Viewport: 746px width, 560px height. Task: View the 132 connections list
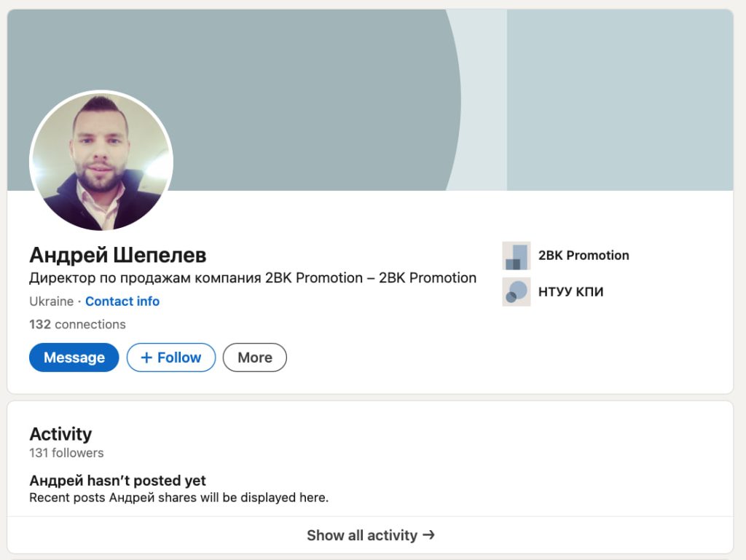pyautogui.click(x=77, y=324)
